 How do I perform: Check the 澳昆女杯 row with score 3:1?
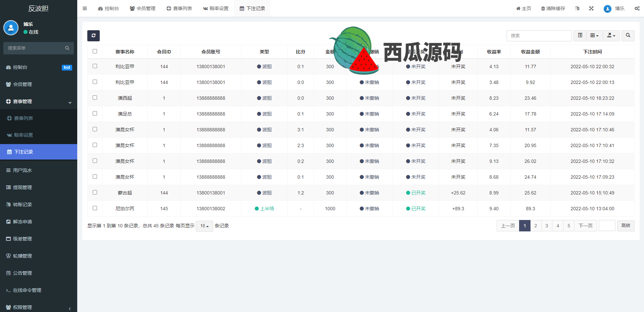[95, 129]
